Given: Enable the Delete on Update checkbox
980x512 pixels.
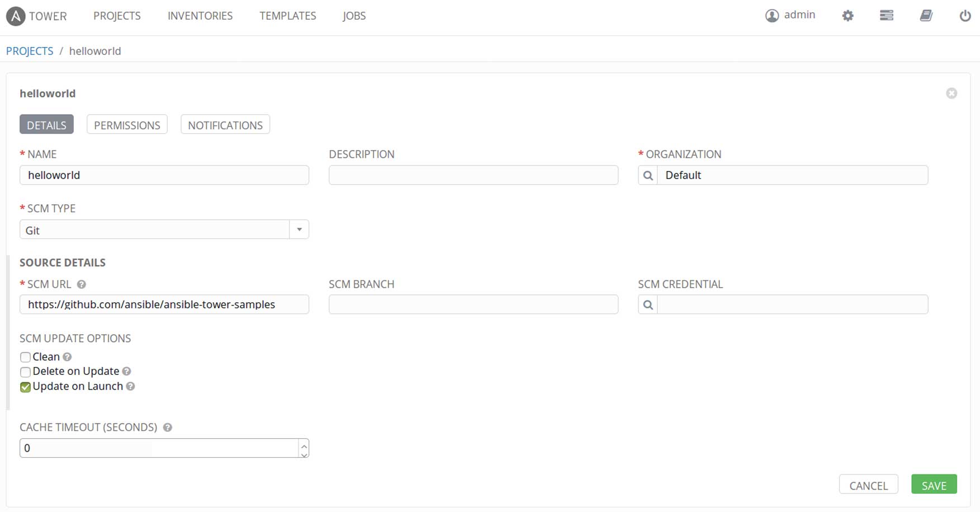Looking at the screenshot, I should point(25,372).
